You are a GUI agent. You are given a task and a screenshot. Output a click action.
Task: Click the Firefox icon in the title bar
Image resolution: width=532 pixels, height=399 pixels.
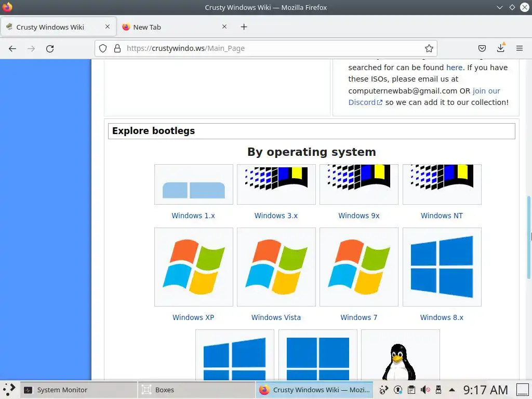(x=7, y=7)
